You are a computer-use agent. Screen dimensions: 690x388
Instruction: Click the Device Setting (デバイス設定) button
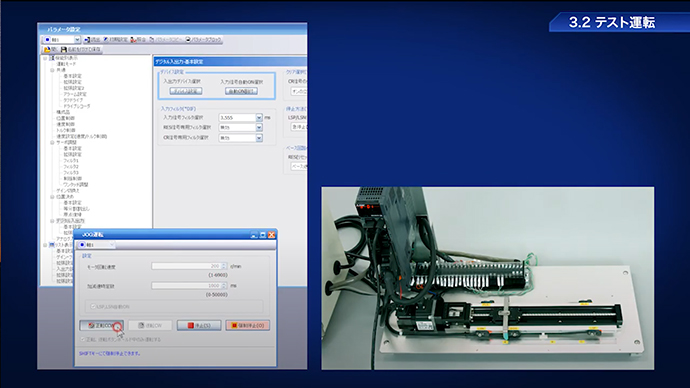coord(186,91)
